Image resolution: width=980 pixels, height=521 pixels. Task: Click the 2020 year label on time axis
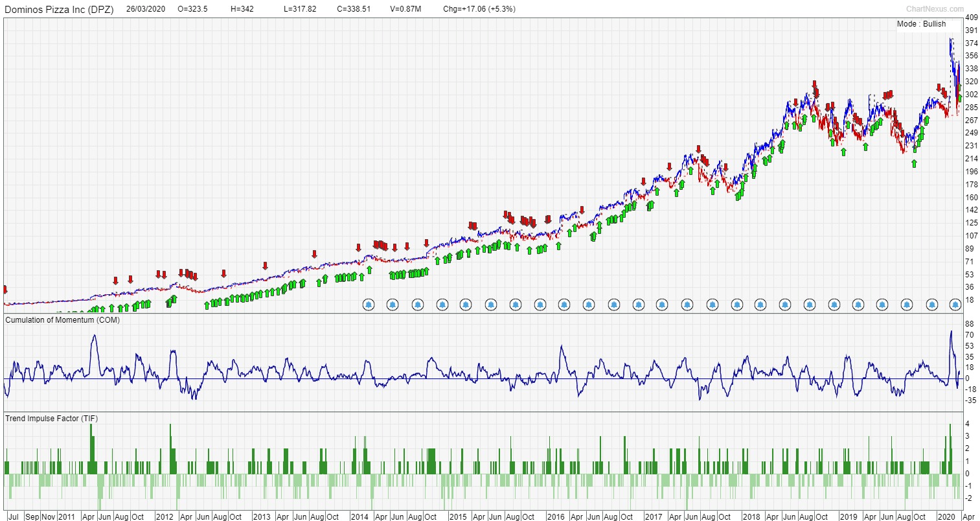[947, 516]
